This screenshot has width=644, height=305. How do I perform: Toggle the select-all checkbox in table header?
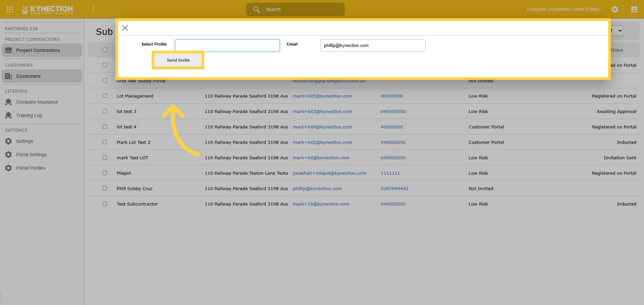coord(105,50)
